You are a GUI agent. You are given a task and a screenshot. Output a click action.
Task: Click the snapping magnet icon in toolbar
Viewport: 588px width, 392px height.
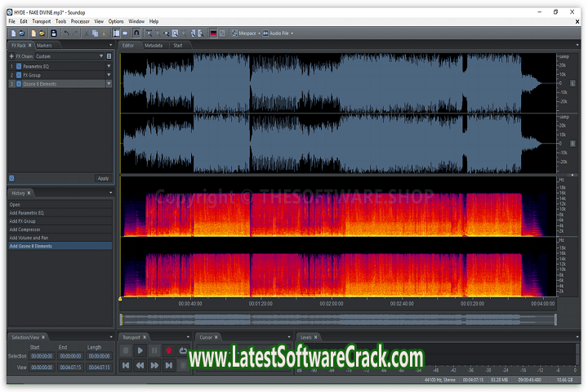136,33
